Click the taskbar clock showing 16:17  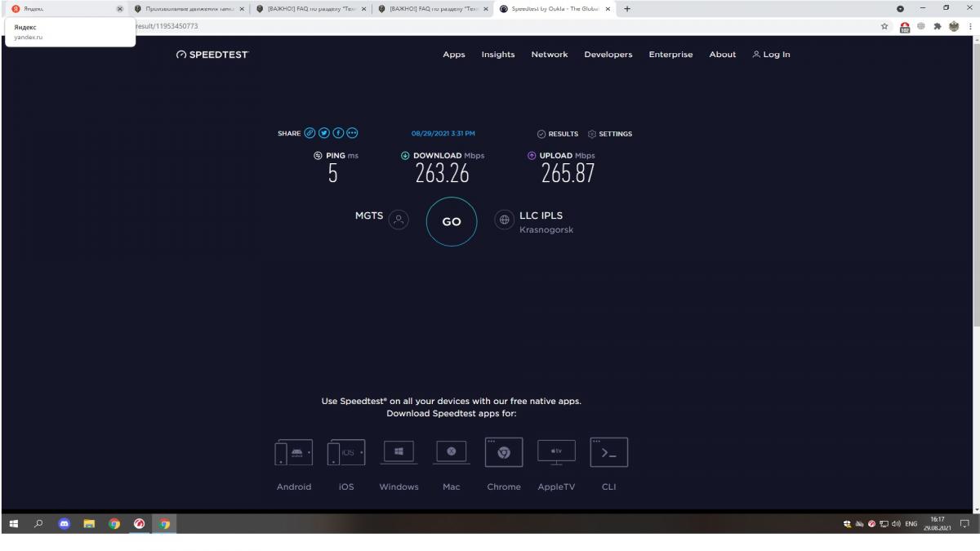click(x=937, y=523)
